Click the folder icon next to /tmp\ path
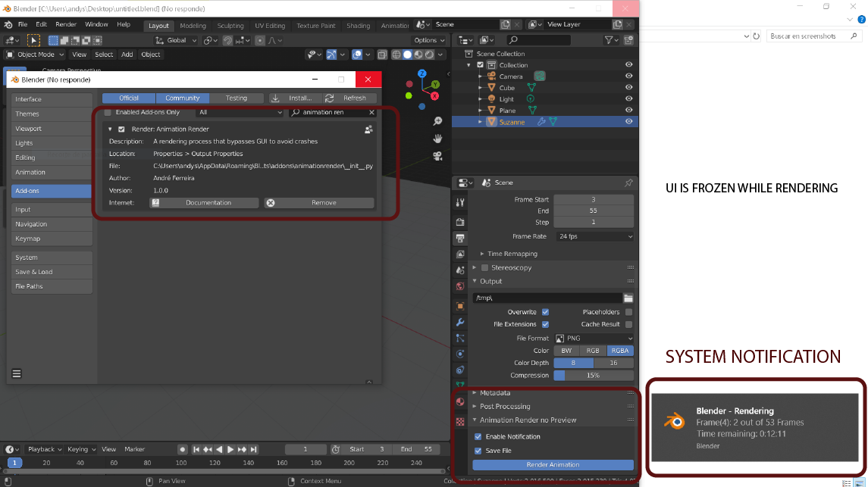The width and height of the screenshot is (868, 487). click(628, 298)
